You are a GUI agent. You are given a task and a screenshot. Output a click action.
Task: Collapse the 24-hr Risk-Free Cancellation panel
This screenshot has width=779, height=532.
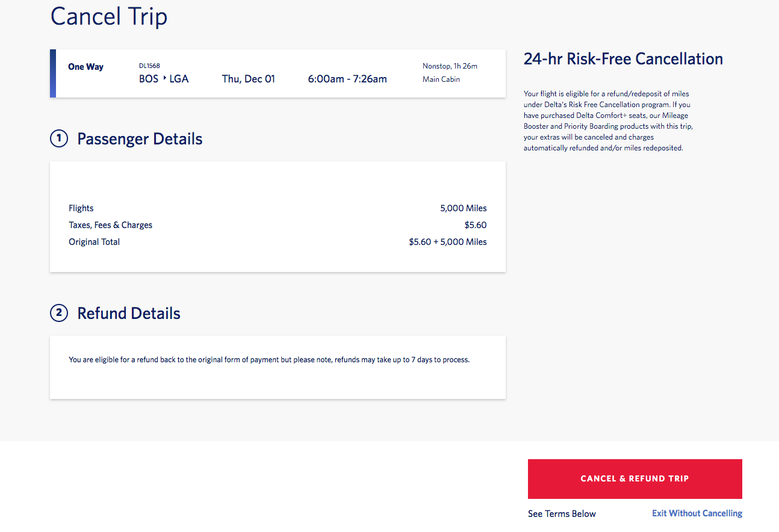pyautogui.click(x=623, y=59)
